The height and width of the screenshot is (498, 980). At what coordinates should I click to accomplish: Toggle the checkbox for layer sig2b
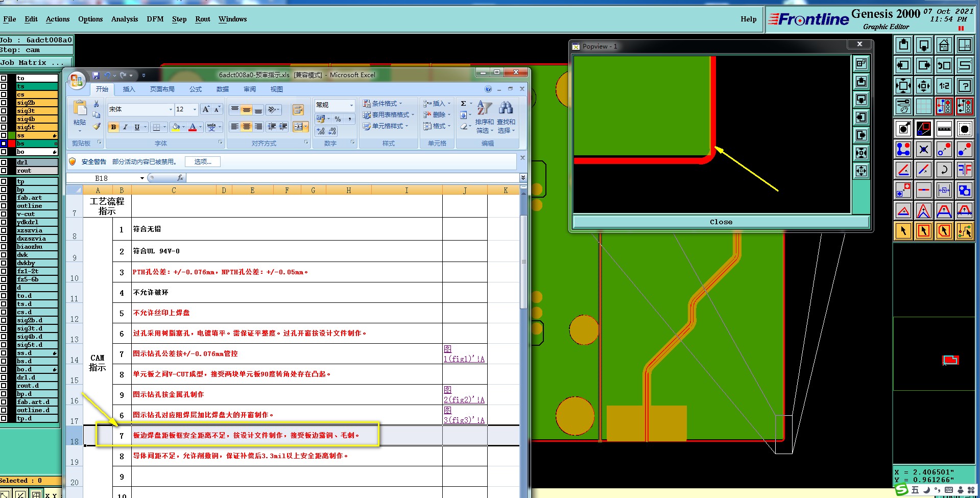4,103
